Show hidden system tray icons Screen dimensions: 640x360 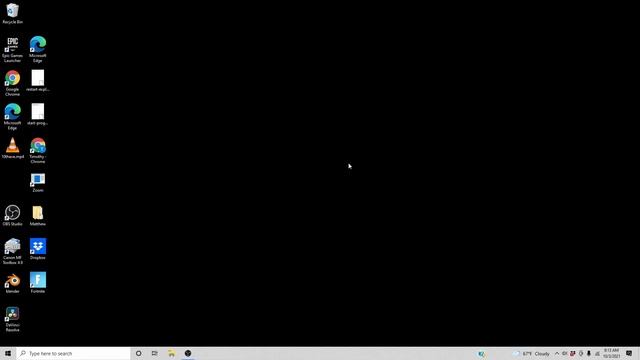coord(557,354)
